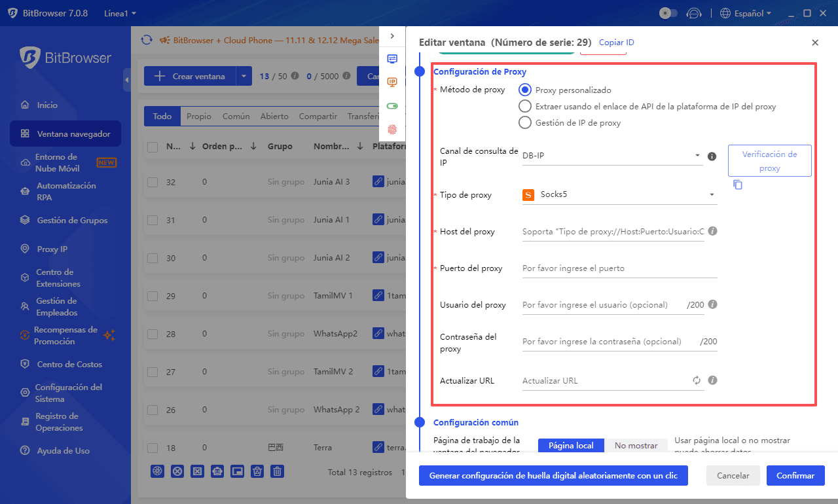The height and width of the screenshot is (504, 838).
Task: Open the Español language dropdown
Action: click(x=745, y=13)
